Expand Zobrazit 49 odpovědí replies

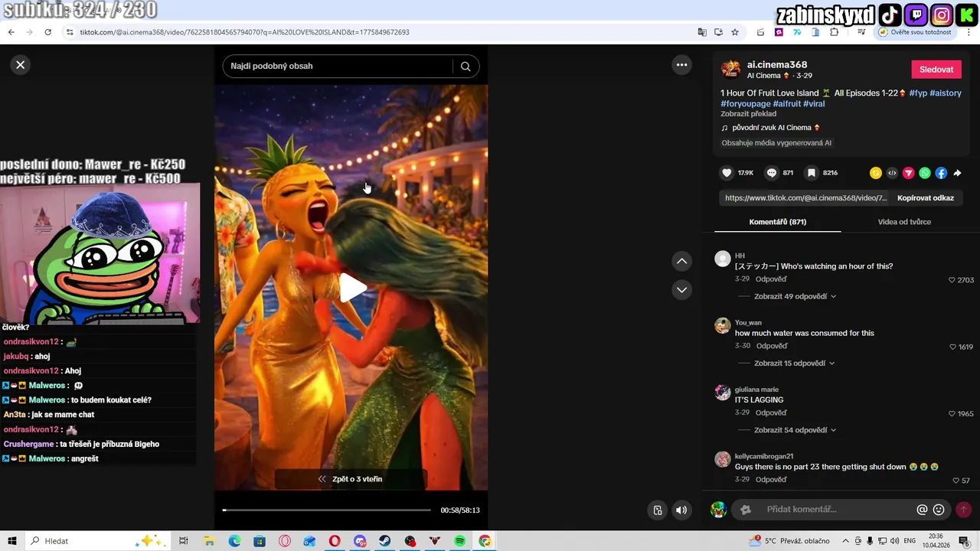coord(795,296)
